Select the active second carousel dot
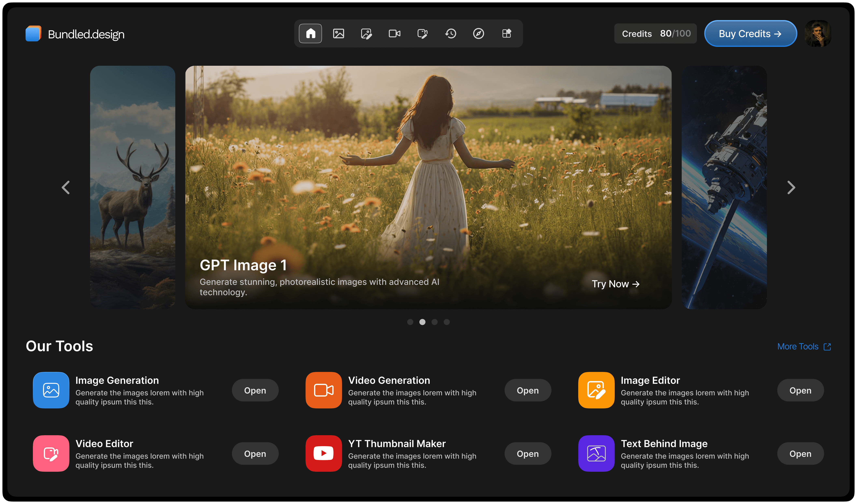This screenshot has height=504, width=857. (x=422, y=322)
